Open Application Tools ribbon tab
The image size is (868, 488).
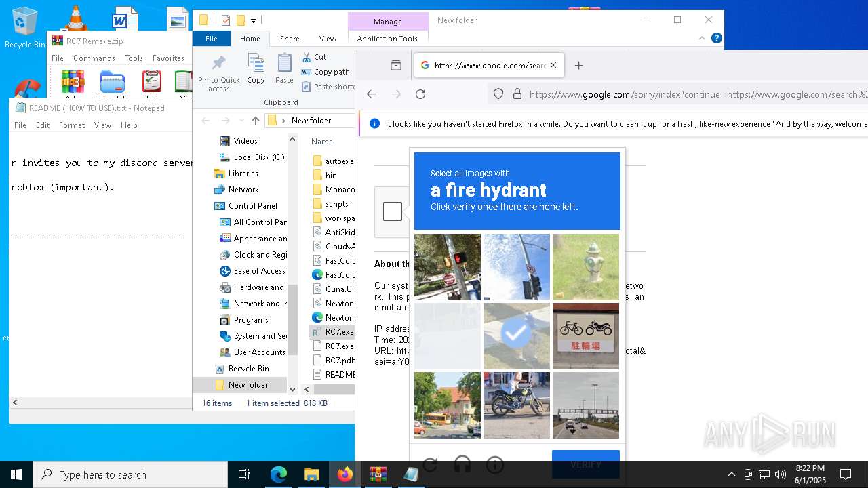[x=387, y=39]
